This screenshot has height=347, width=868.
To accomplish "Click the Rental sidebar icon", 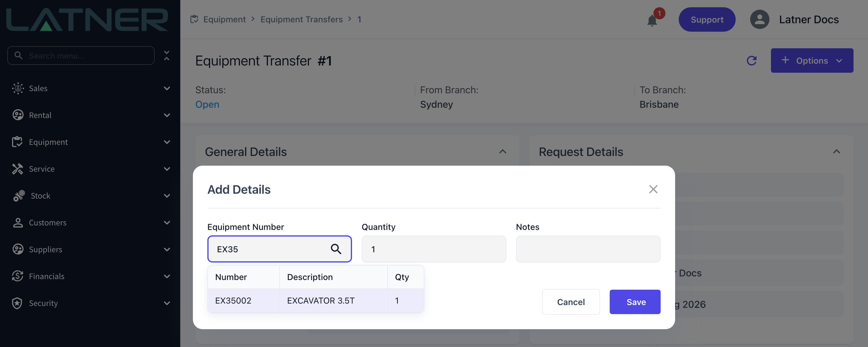I will (x=18, y=115).
